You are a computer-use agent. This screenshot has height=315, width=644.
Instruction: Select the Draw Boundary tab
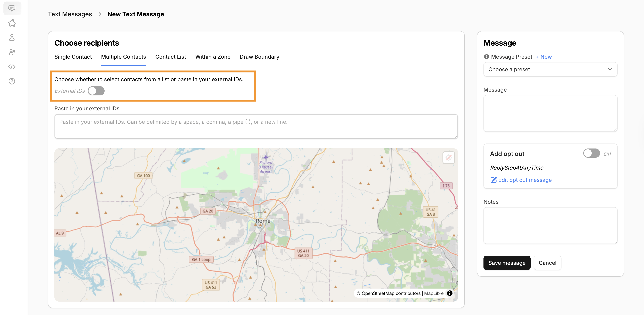259,57
